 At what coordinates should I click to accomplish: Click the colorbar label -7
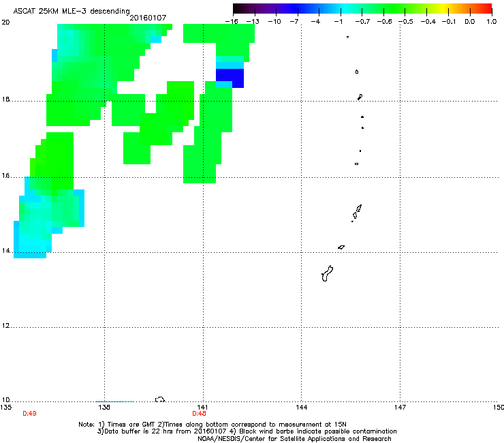(294, 22)
